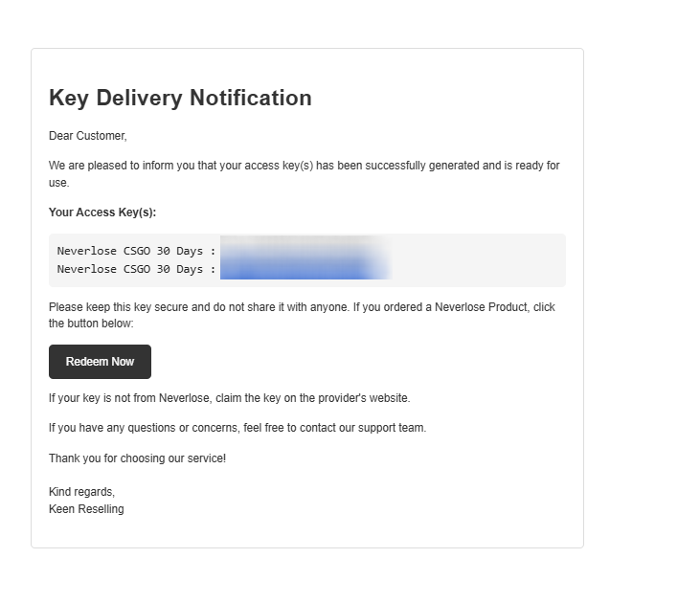Click the Dear Customer greeting
This screenshot has width=700, height=603.
tap(88, 136)
